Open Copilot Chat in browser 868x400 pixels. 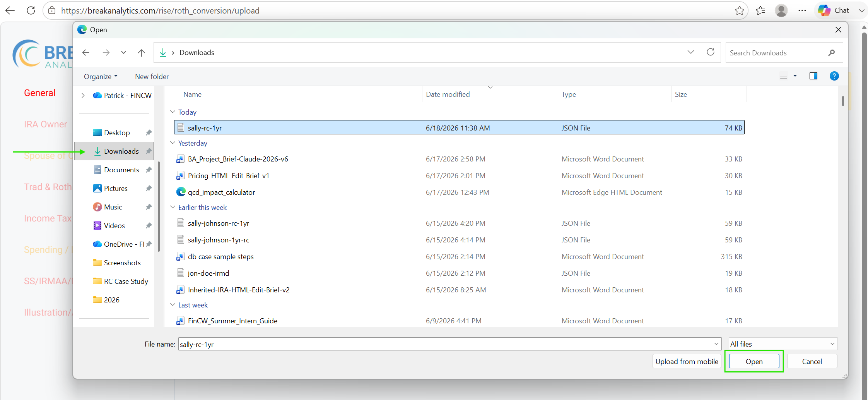834,10
